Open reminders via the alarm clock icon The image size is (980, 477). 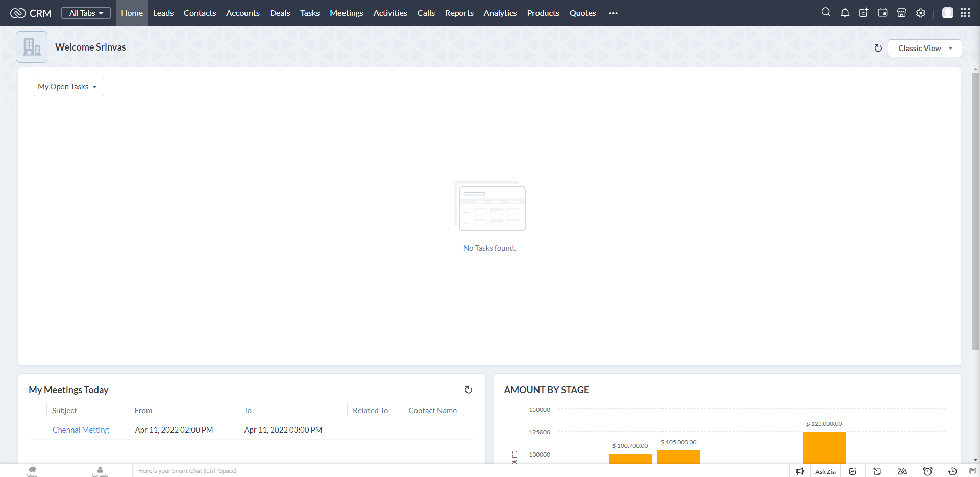coord(928,471)
